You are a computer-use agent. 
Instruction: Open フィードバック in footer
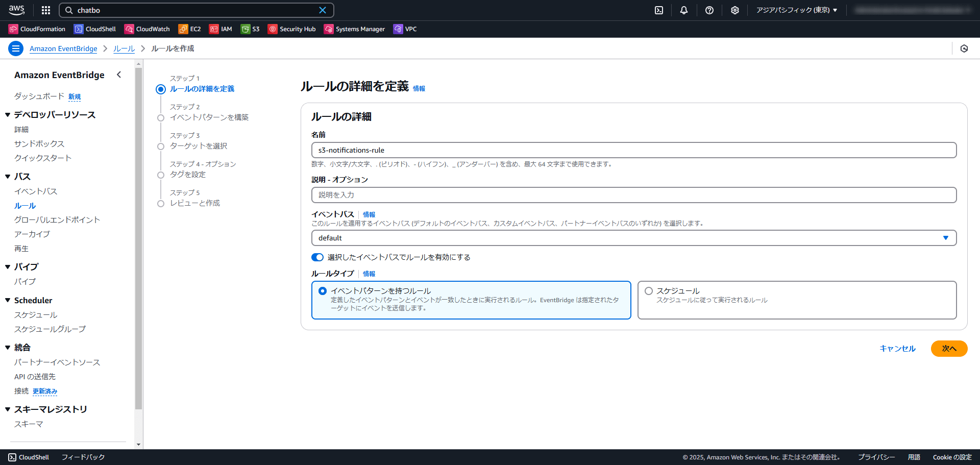83,457
